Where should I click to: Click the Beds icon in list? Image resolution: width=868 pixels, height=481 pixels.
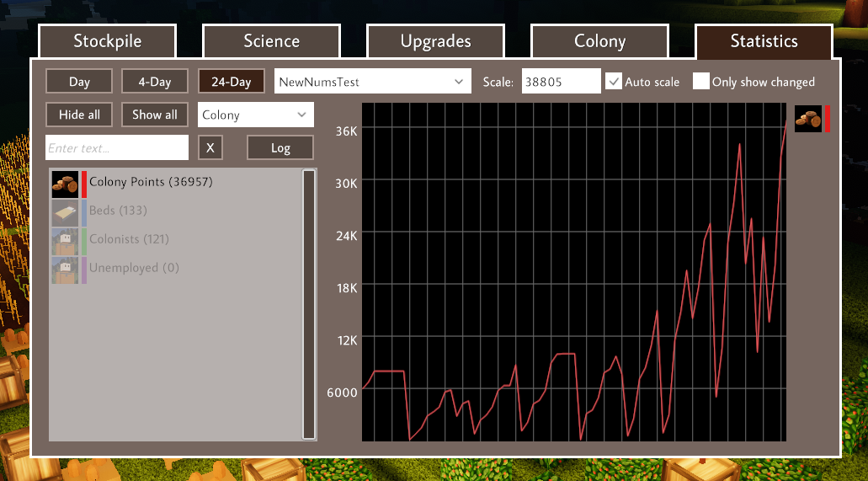(66, 213)
